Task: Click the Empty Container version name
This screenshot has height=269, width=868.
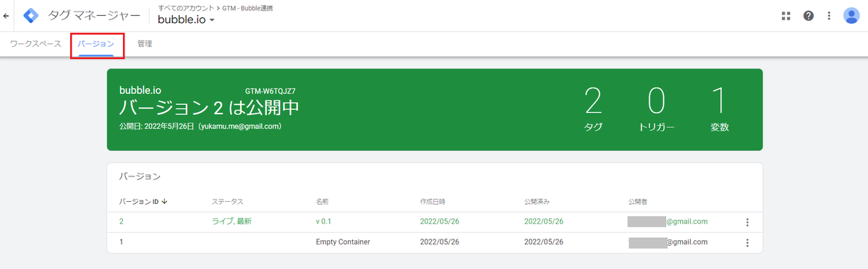Action: click(343, 242)
